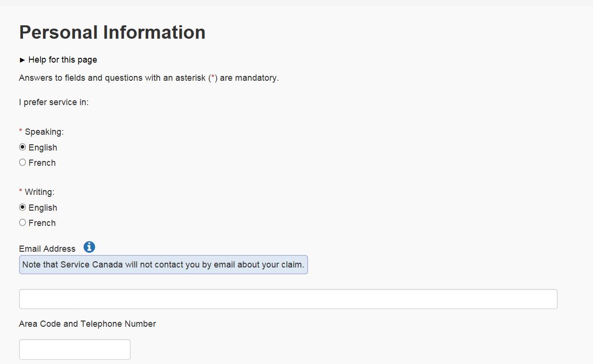Select the English radio button under Writing
The height and width of the screenshot is (364, 593).
tap(22, 207)
